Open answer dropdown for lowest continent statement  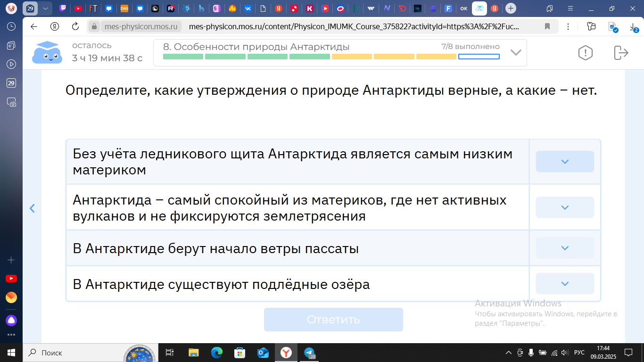click(565, 162)
